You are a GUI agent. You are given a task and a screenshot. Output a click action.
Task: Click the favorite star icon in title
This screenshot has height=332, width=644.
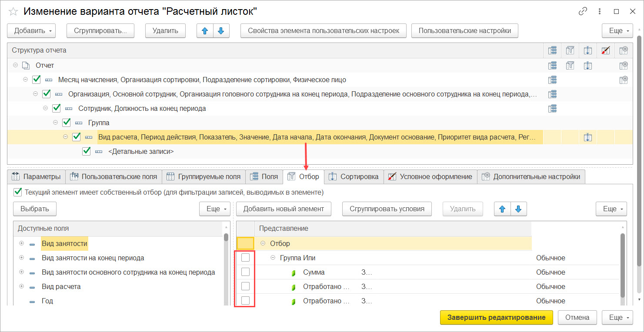[13, 11]
